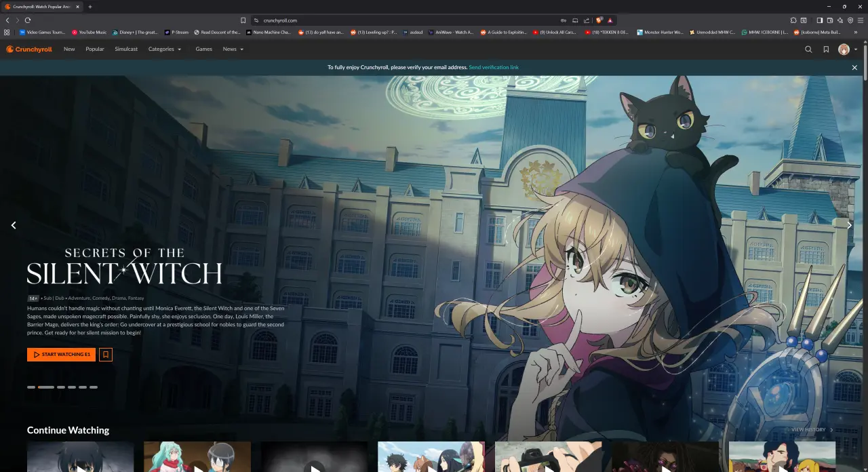868x472 pixels.
Task: Open the extensions puzzle icon
Action: tap(793, 20)
